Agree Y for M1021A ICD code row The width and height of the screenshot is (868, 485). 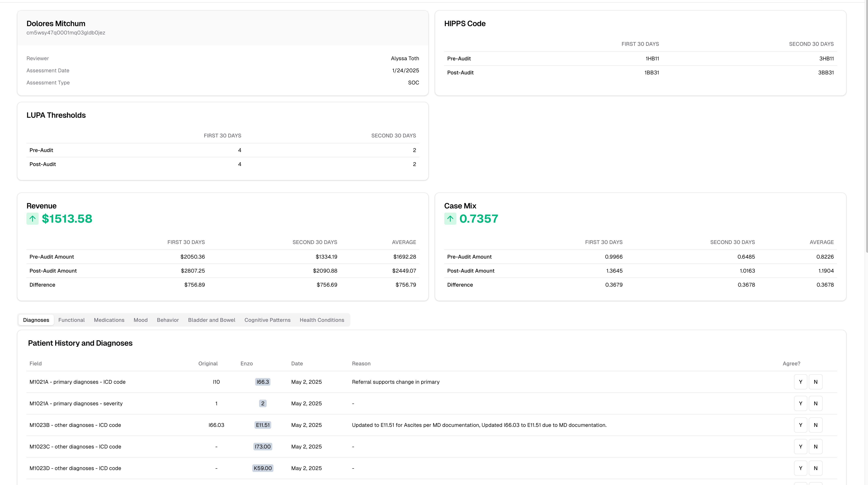point(800,382)
